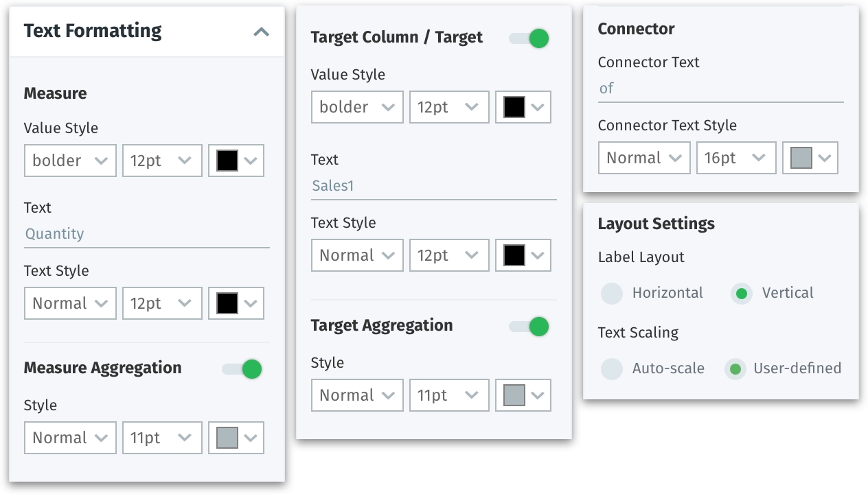Collapse the Text Formatting section chevron

(x=261, y=32)
